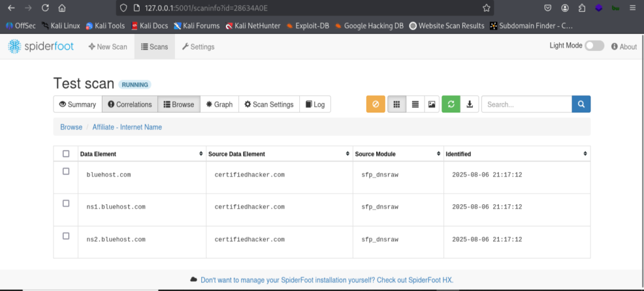Focus the Search text field
The image size is (644, 291).
tap(526, 104)
